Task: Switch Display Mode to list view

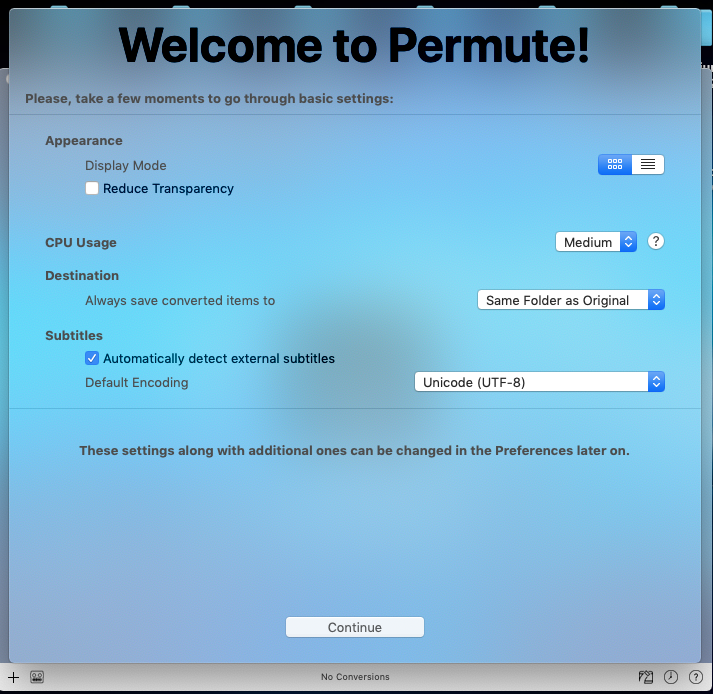Action: [x=648, y=164]
